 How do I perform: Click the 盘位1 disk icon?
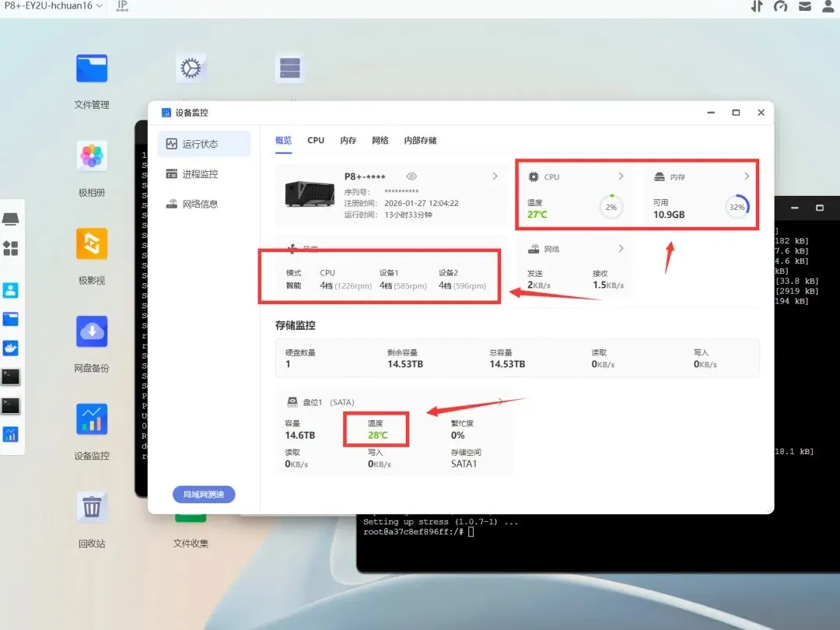click(292, 402)
